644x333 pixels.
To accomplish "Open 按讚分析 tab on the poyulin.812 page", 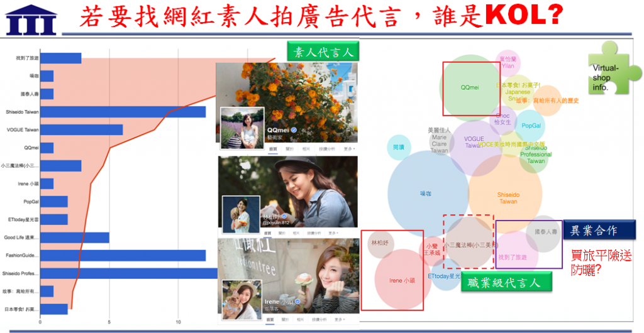I will (x=314, y=233).
